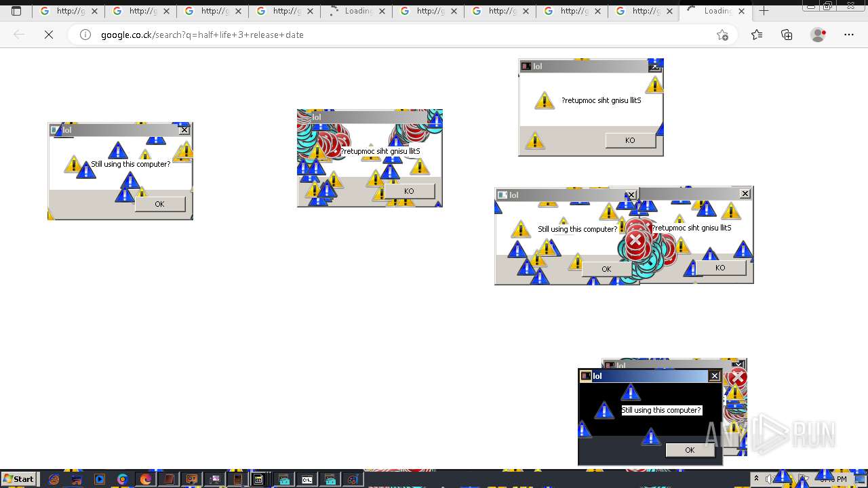The width and height of the screenshot is (868, 488).
Task: Close the black-background lol dialog
Action: (714, 376)
